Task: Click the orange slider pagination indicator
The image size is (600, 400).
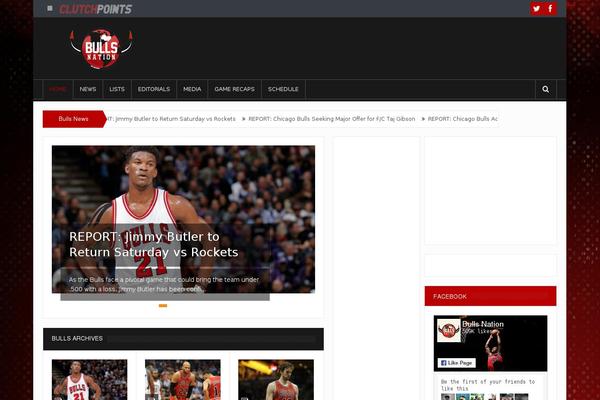Action: click(x=163, y=305)
